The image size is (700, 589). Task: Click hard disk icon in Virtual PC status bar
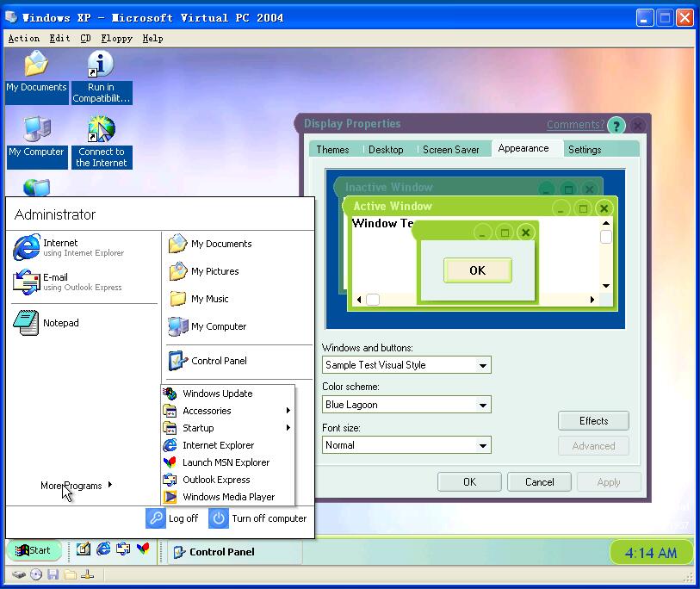click(18, 574)
